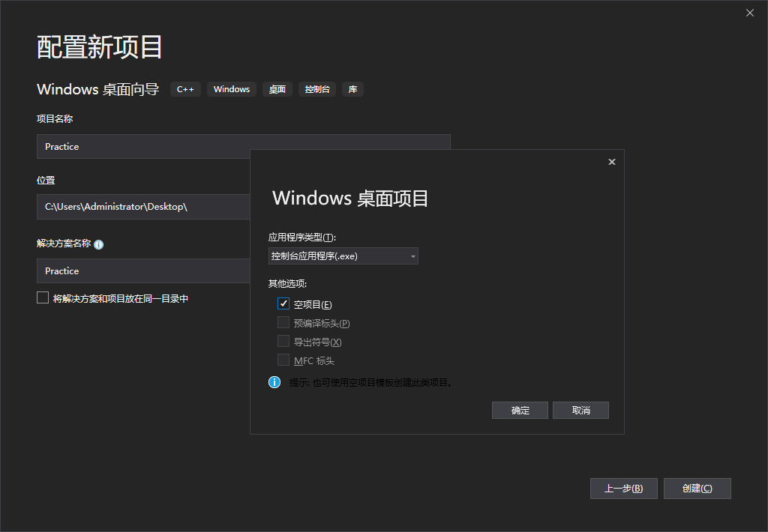Click the Windows tag
The width and height of the screenshot is (768, 532).
click(x=232, y=89)
